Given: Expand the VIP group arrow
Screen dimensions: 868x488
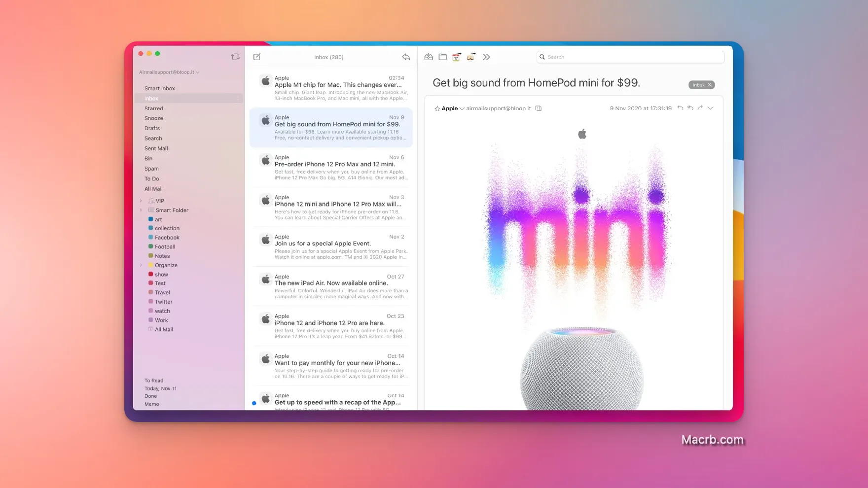Looking at the screenshot, I should (x=141, y=201).
